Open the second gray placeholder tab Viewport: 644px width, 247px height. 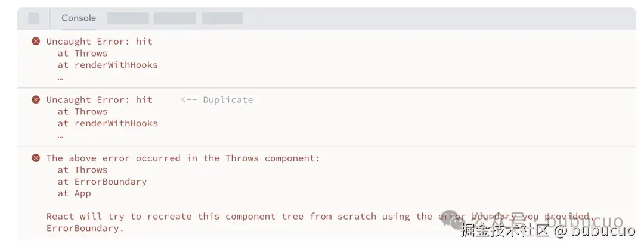coord(175,18)
